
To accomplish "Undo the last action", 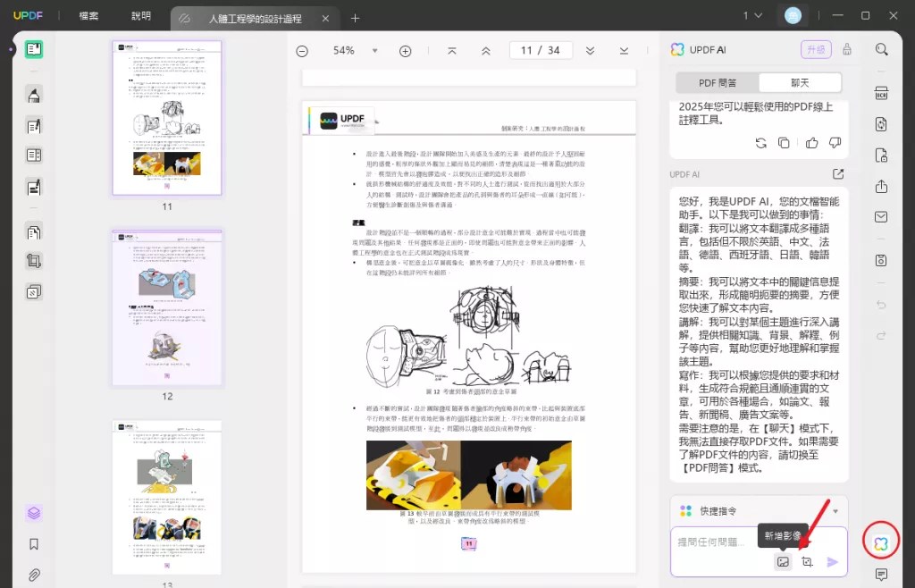I will tap(881, 305).
